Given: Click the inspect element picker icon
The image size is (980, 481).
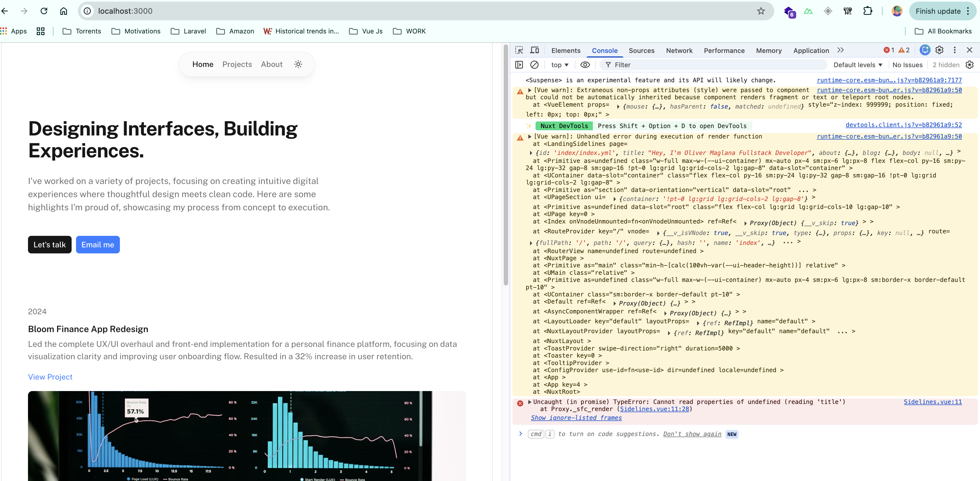Looking at the screenshot, I should point(519,50).
